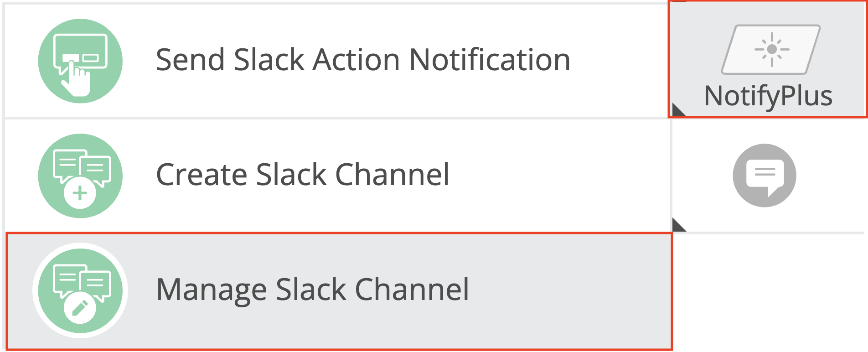Click the pencil badge on Manage Channel icon
Viewport: 868px width, 352px height.
click(80, 308)
